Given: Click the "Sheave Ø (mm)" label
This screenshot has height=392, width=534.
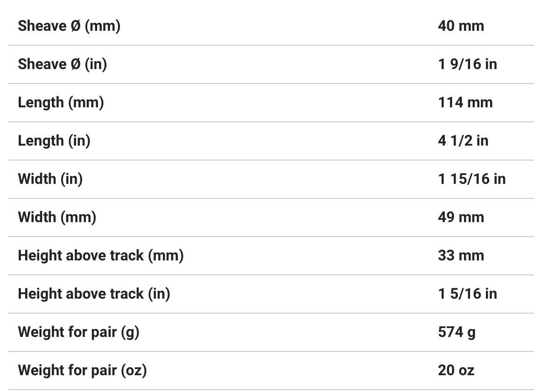Looking at the screenshot, I should pyautogui.click(x=69, y=26).
